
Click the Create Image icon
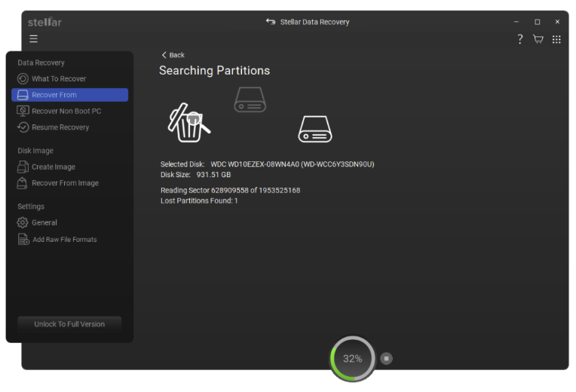tap(23, 167)
